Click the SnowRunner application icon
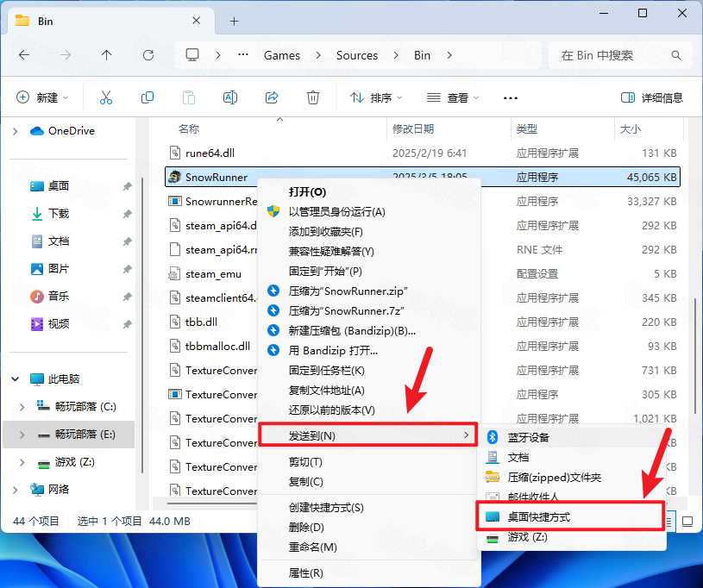Viewport: 703px width, 588px height. pos(174,177)
